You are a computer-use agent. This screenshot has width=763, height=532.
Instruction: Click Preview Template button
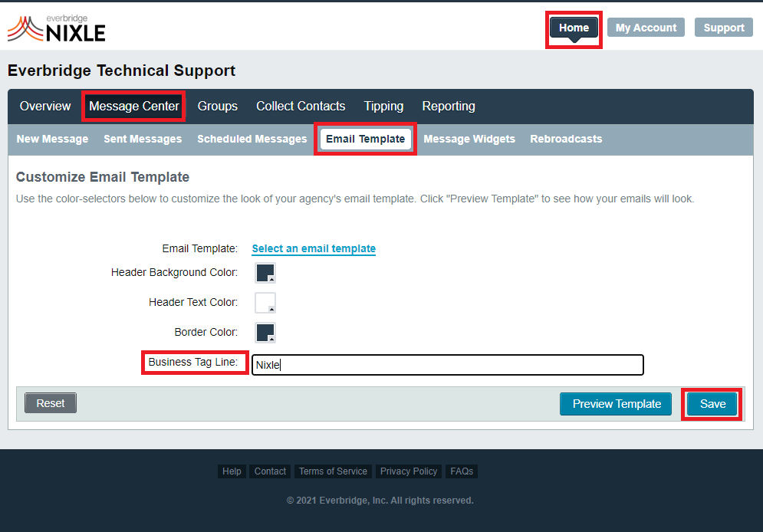[616, 404]
